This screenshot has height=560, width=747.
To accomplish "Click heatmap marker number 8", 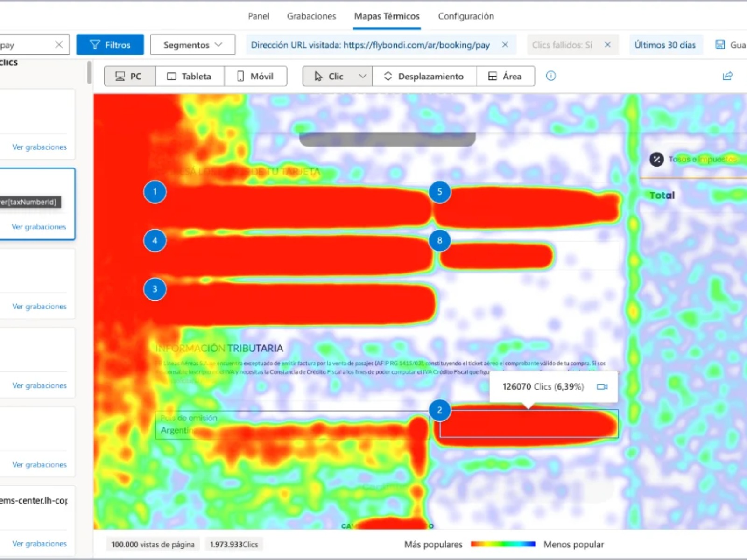I will pyautogui.click(x=439, y=241).
